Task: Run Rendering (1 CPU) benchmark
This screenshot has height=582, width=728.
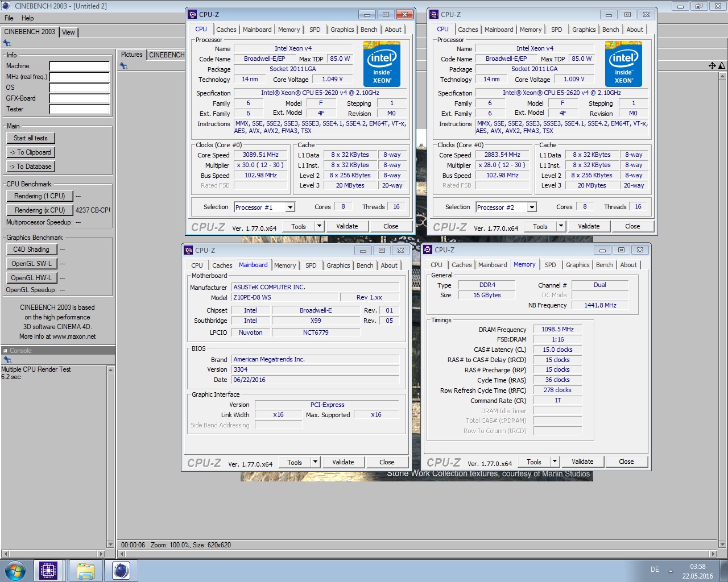Action: pos(40,196)
